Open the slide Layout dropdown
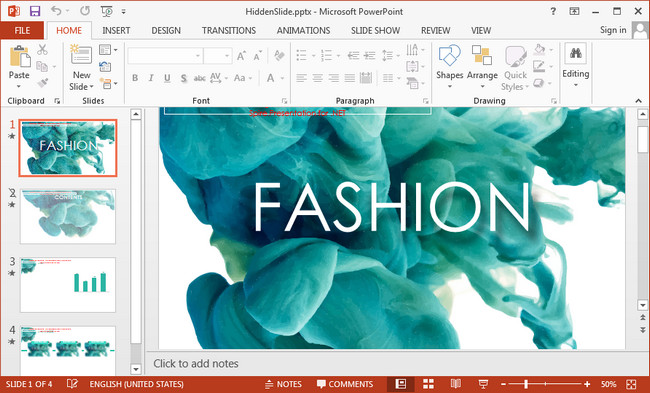650x393 pixels. (x=108, y=50)
